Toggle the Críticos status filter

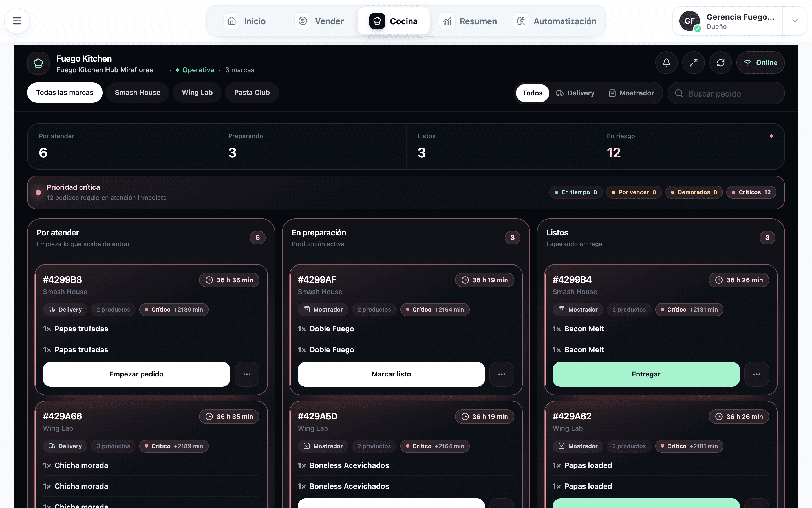(751, 192)
